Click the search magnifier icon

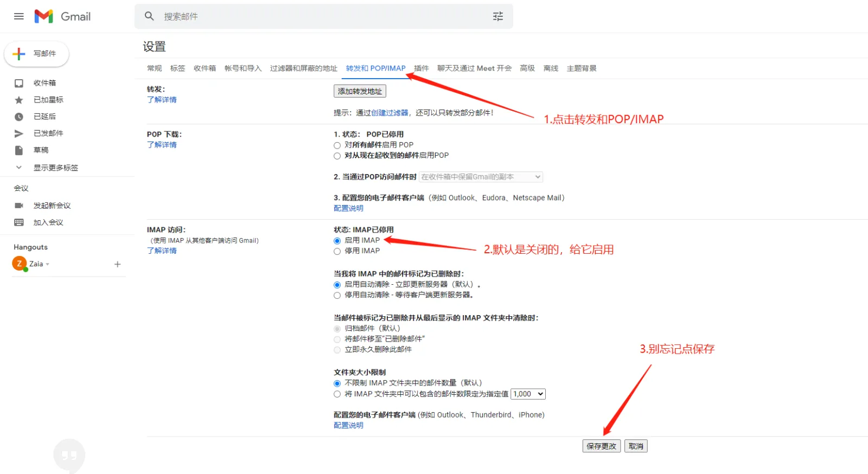pos(149,16)
